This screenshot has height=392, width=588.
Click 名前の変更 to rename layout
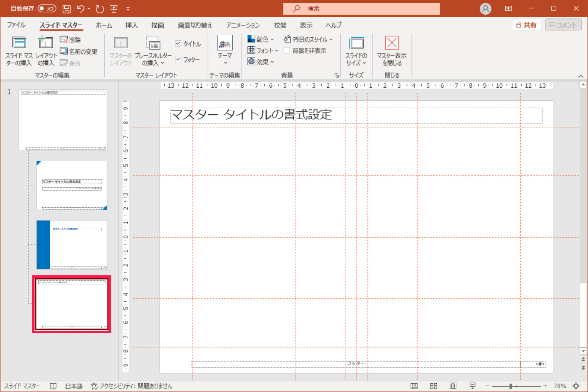click(x=79, y=51)
